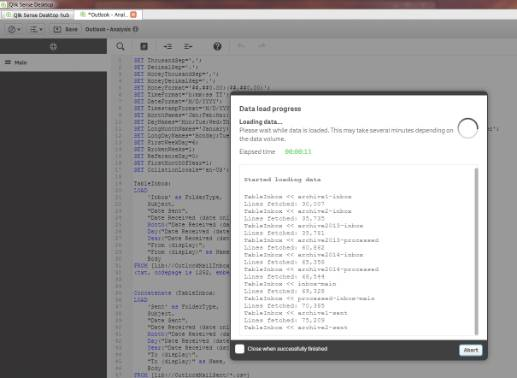Outdent the selected script lines
517x378 pixels.
[188, 46]
